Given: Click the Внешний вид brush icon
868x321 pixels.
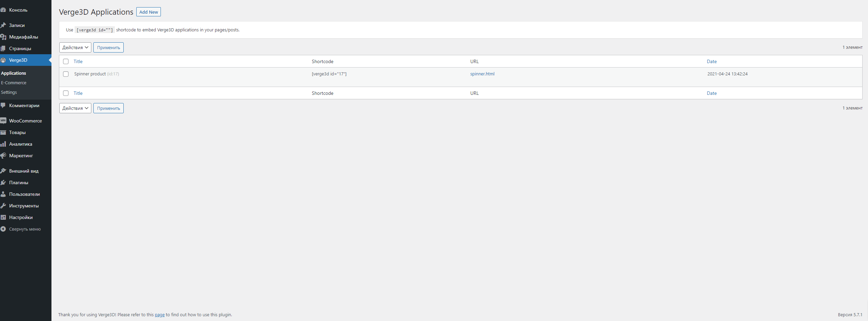Looking at the screenshot, I should pos(3,171).
